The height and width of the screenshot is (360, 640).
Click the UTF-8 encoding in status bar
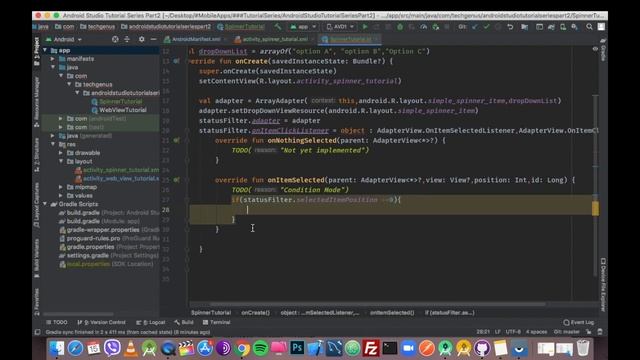click(x=513, y=332)
